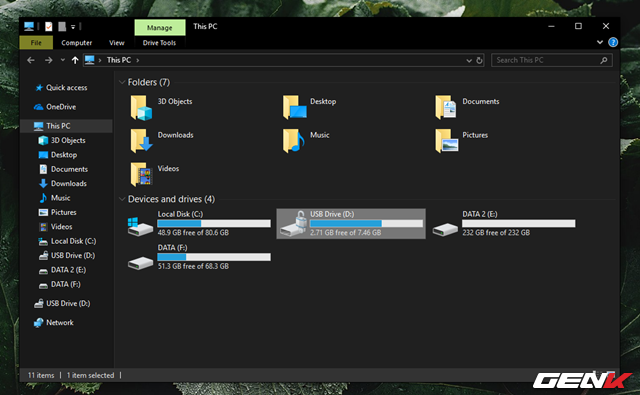Click '51.3 GB free of 68.3 GB' text

[x=193, y=266]
